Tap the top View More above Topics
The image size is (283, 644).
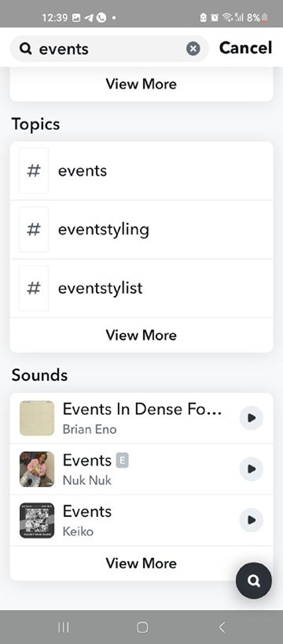pos(141,84)
